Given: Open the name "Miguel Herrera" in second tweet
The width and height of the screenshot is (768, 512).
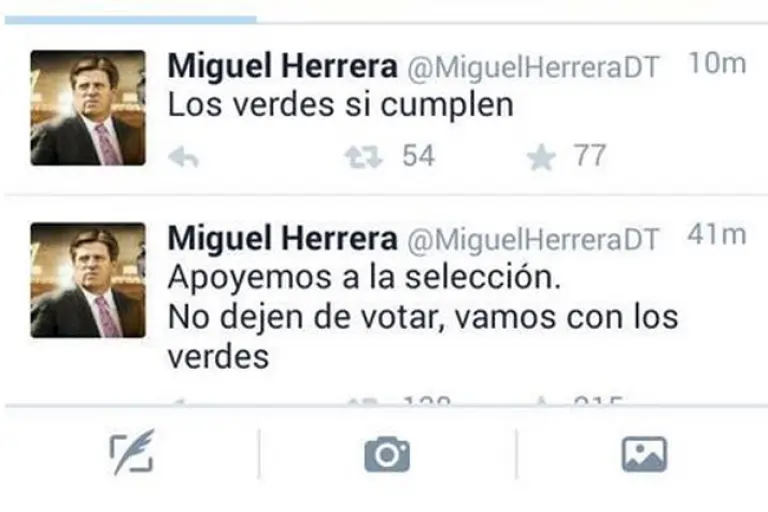Looking at the screenshot, I should (x=282, y=238).
